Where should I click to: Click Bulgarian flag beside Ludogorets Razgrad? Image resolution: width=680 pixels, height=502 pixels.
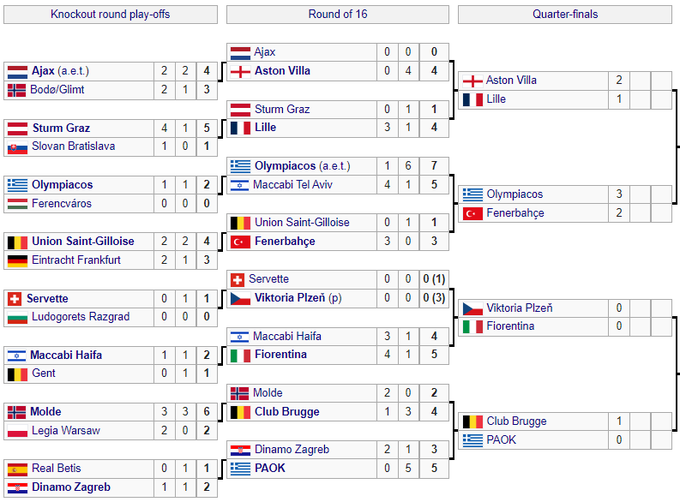pyautogui.click(x=17, y=317)
